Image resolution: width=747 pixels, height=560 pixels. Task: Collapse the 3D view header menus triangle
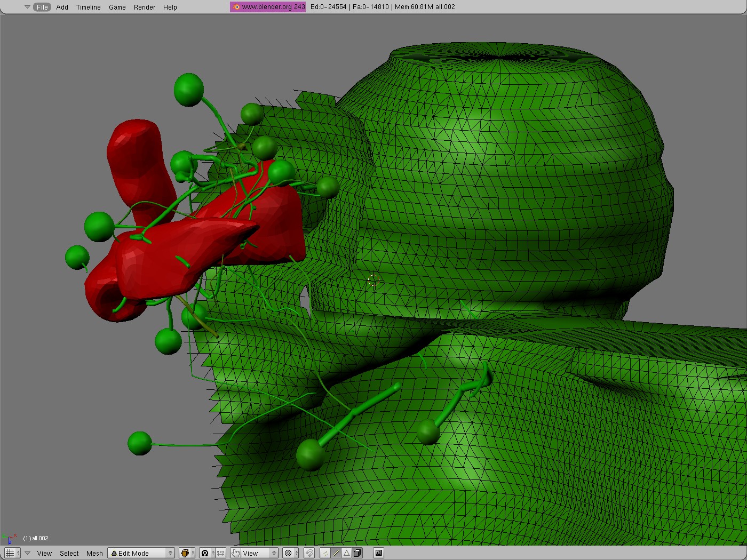tap(28, 553)
